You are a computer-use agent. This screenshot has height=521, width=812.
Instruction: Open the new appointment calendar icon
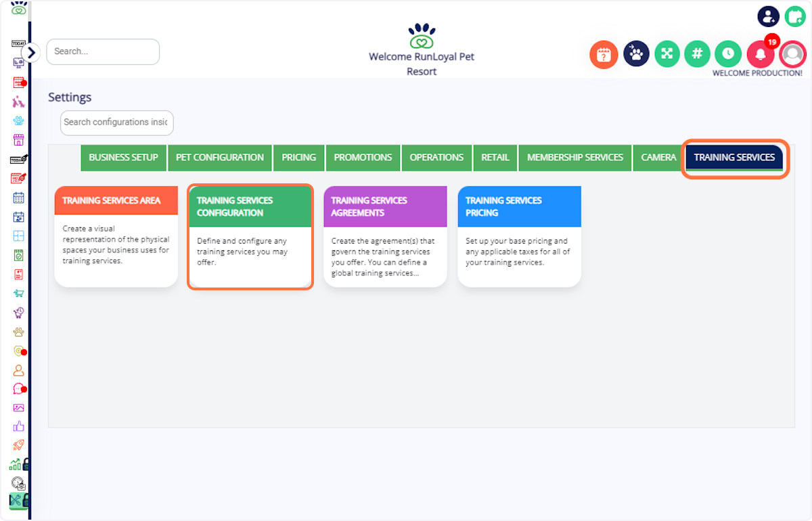click(795, 16)
